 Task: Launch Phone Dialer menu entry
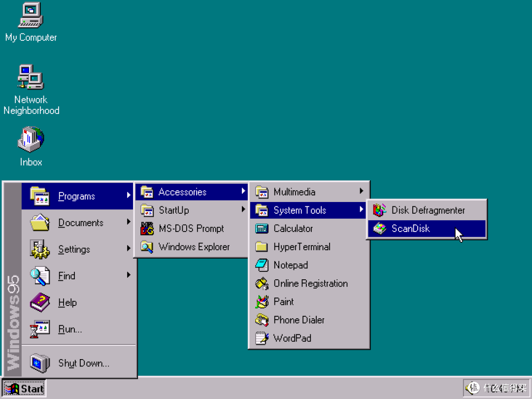[309, 320]
